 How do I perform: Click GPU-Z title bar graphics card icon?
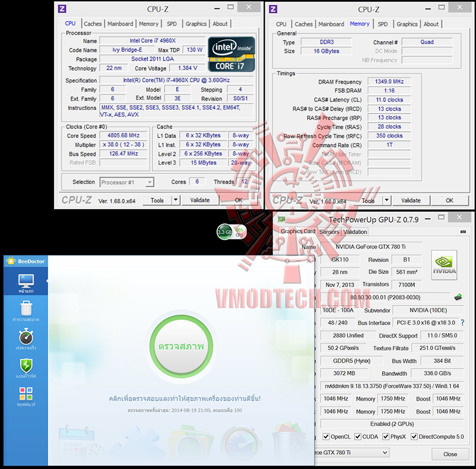(x=281, y=219)
